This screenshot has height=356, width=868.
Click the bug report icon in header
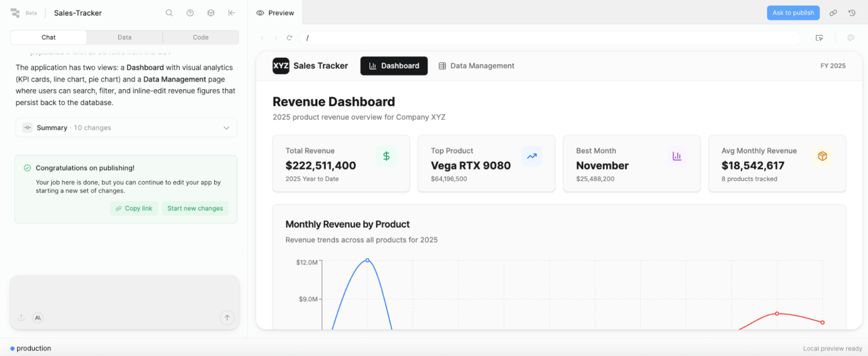(x=211, y=13)
